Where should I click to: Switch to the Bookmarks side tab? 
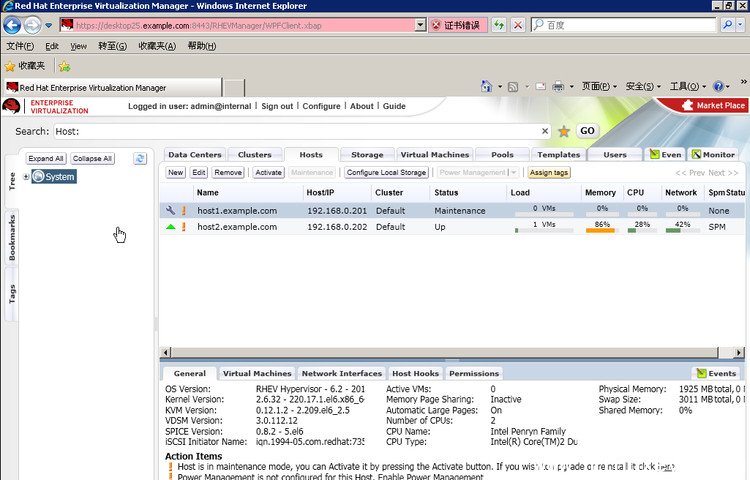(x=12, y=238)
